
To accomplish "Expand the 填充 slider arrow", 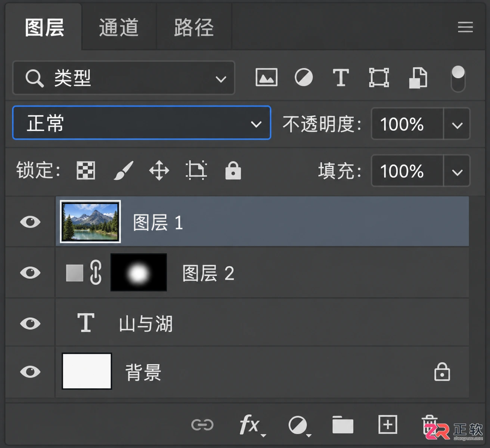I will point(457,171).
